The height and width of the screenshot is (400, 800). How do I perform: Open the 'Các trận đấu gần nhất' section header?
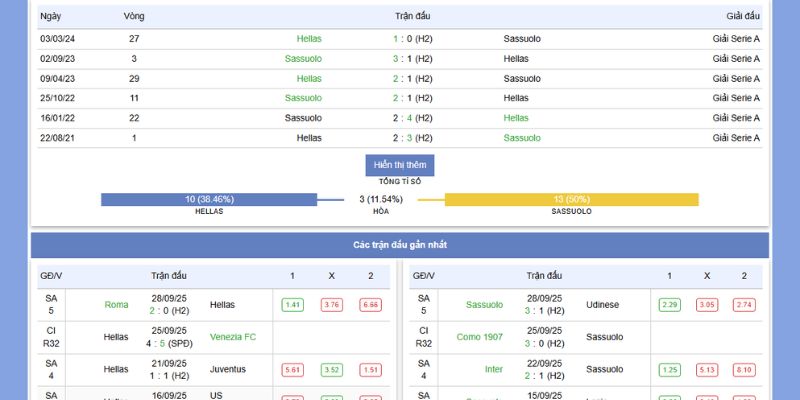tap(400, 245)
